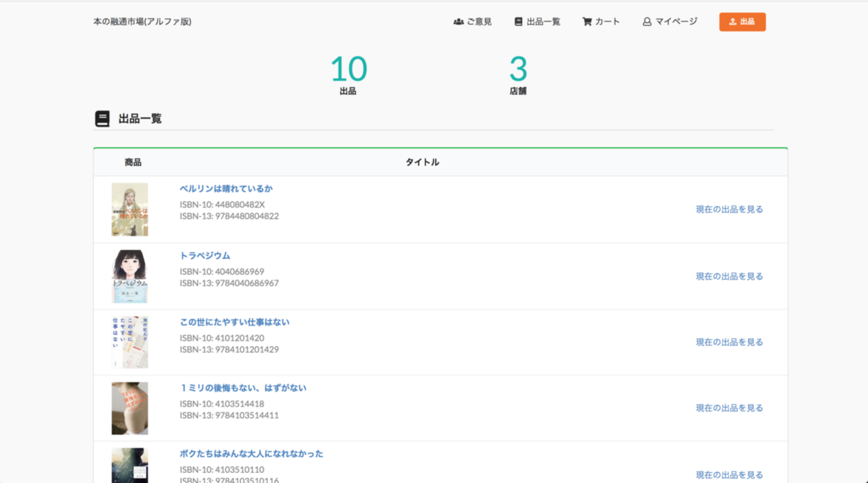Open the ベルリンは晴れているか title link

[x=226, y=189]
